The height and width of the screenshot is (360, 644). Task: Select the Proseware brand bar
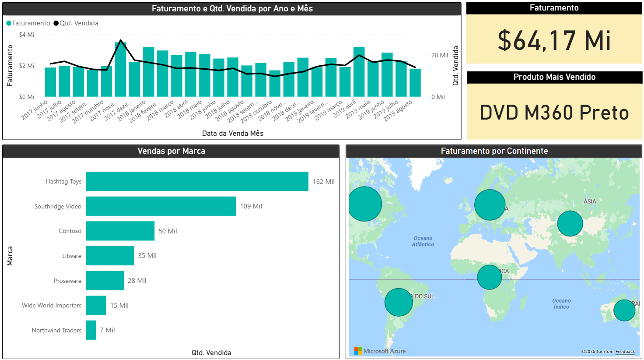pyautogui.click(x=105, y=281)
